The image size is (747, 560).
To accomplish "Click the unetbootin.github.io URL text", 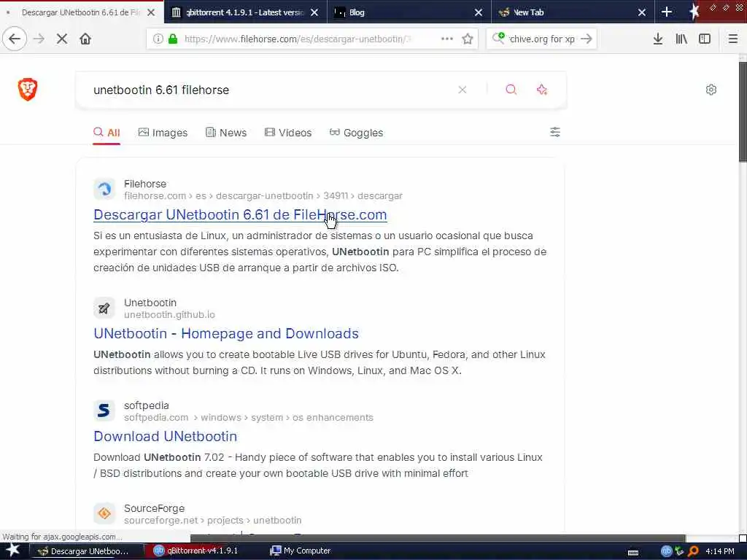I will pos(169,315).
